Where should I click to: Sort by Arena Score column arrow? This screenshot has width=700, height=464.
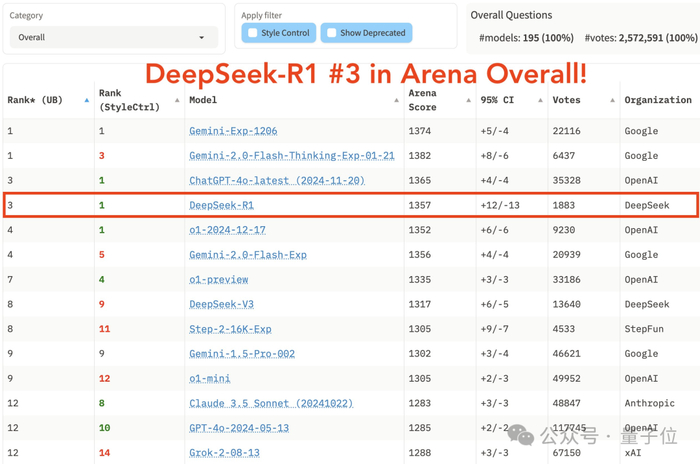click(468, 100)
